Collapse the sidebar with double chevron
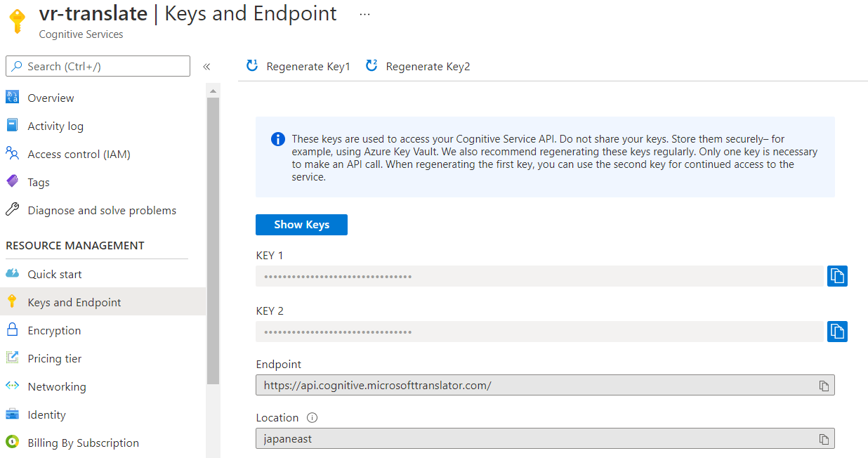 click(206, 67)
